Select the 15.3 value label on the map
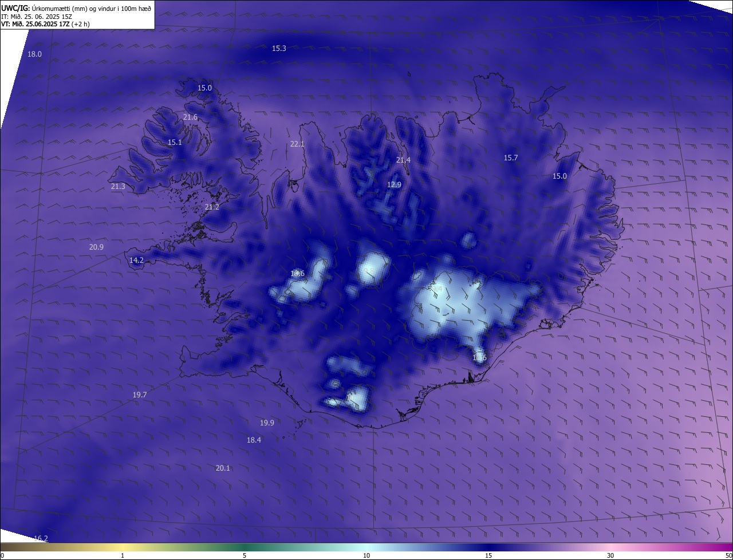This screenshot has height=560, width=733. coord(279,48)
